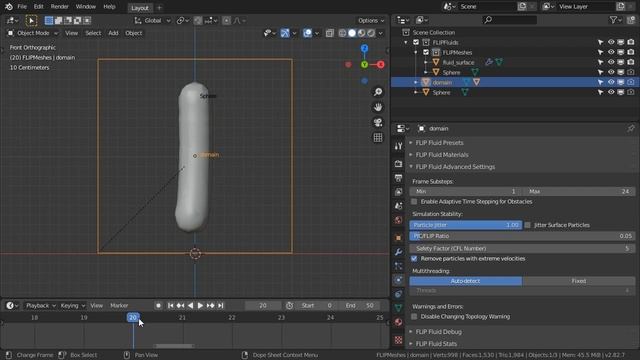Viewport: 640px width, 360px height.
Task: Open the Object Mode dropdown
Action: coord(33,33)
